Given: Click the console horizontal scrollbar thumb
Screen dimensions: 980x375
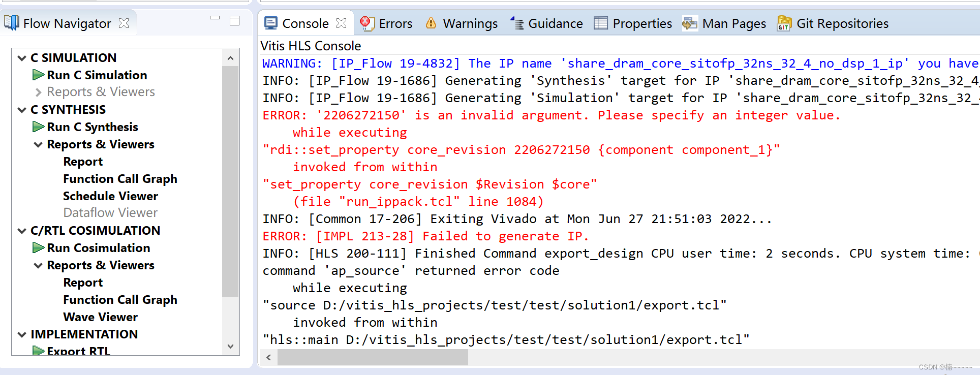Looking at the screenshot, I should 373,357.
